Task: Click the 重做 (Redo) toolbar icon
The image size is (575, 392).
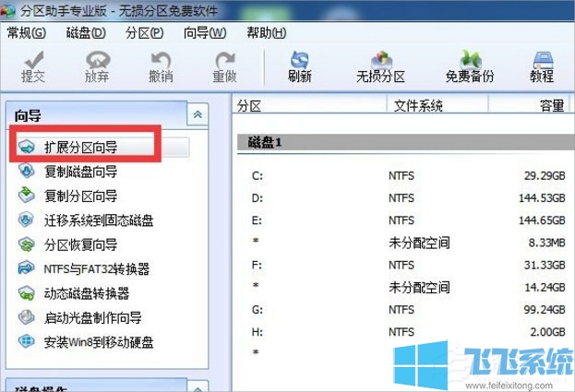Action: (224, 65)
